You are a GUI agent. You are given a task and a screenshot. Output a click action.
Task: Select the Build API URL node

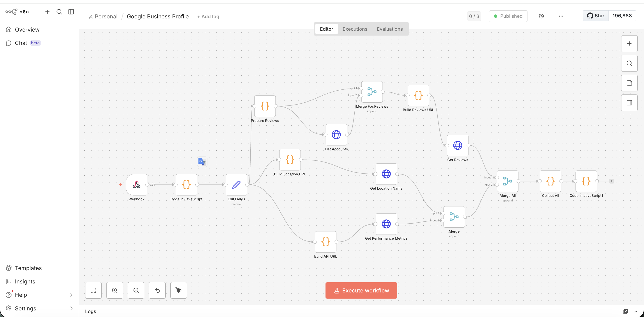[326, 242]
